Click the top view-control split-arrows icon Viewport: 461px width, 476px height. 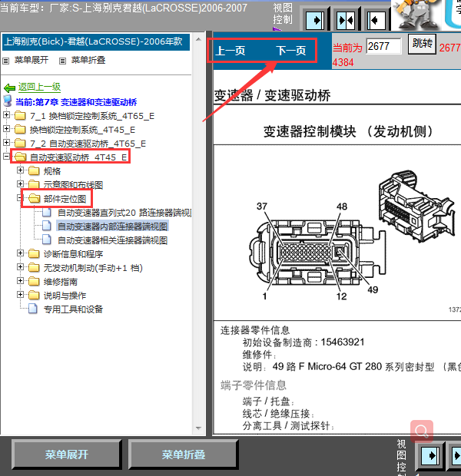pos(346,20)
